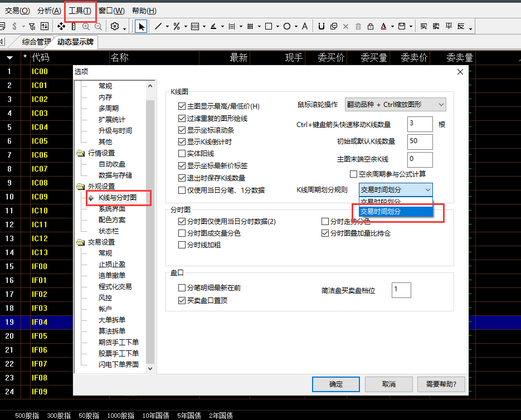Click the move crosshair arrows icon
This screenshot has height=420, width=521.
tap(61, 26)
